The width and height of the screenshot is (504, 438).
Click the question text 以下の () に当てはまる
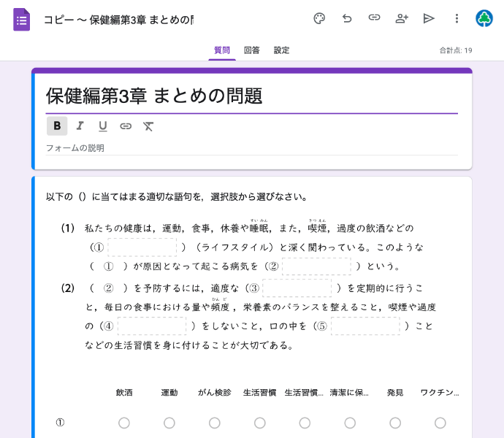177,196
